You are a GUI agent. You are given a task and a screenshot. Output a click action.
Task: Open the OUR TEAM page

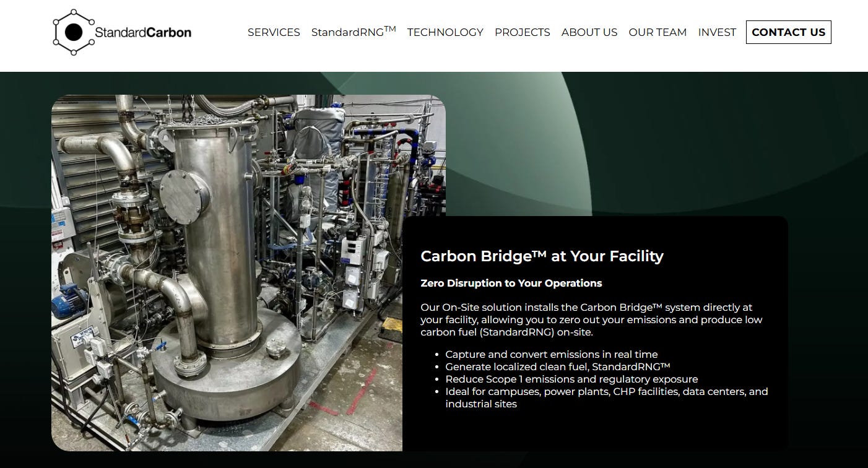658,32
